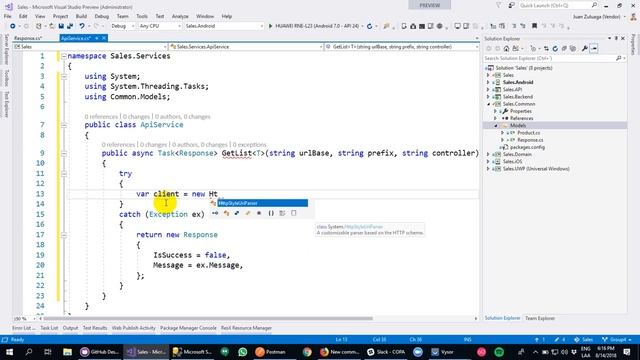The image size is (640, 360).
Task: Click the Home icon in Solution Explorer toolbar
Action: [507, 49]
